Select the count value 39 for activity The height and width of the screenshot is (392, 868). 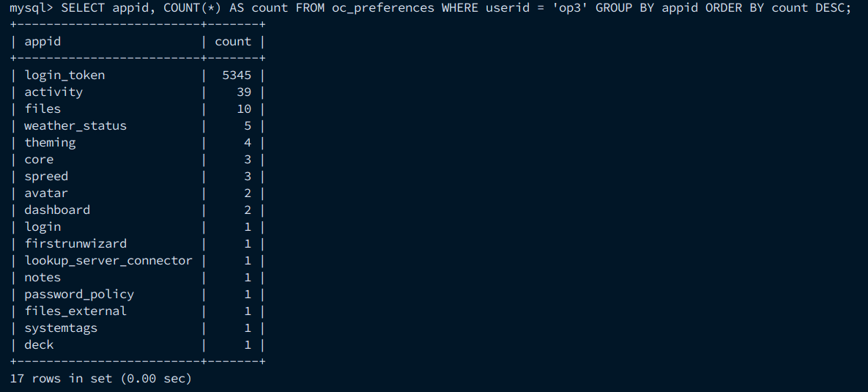click(244, 92)
